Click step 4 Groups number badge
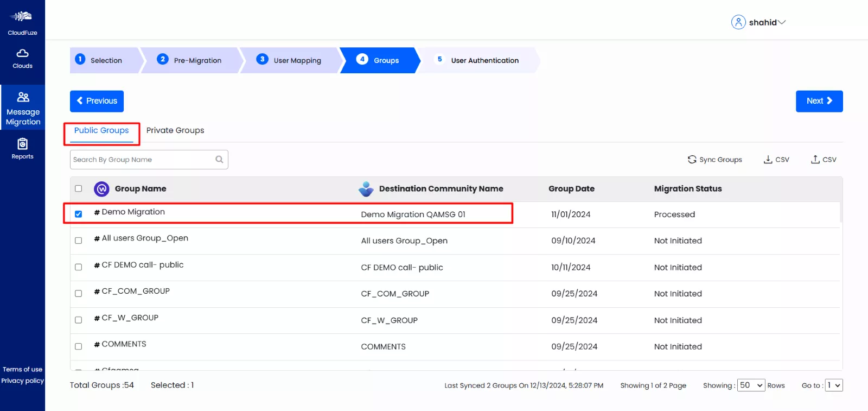The height and width of the screenshot is (411, 868). [362, 59]
